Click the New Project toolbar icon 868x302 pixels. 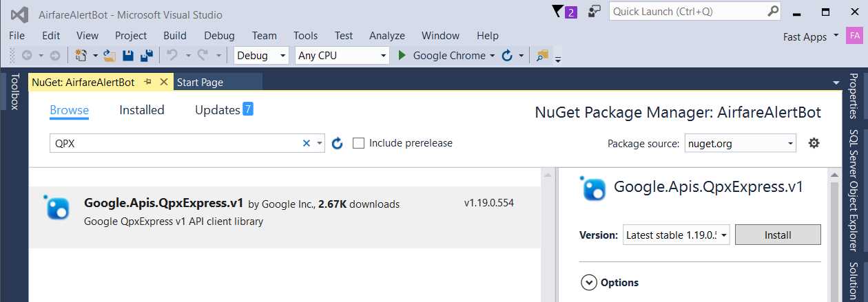[81, 56]
